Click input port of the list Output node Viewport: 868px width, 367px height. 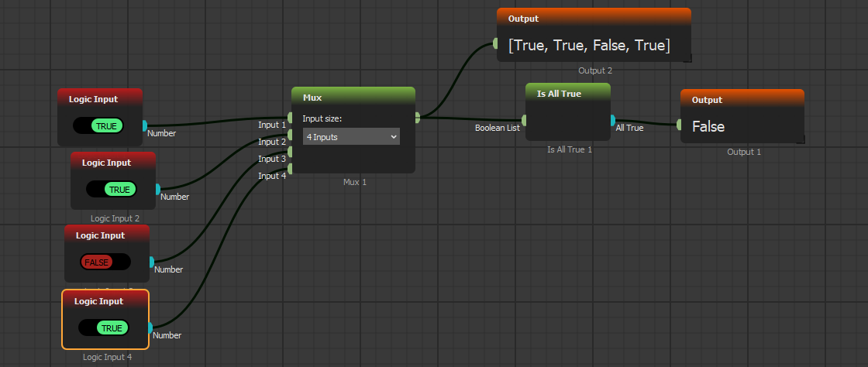[496, 43]
